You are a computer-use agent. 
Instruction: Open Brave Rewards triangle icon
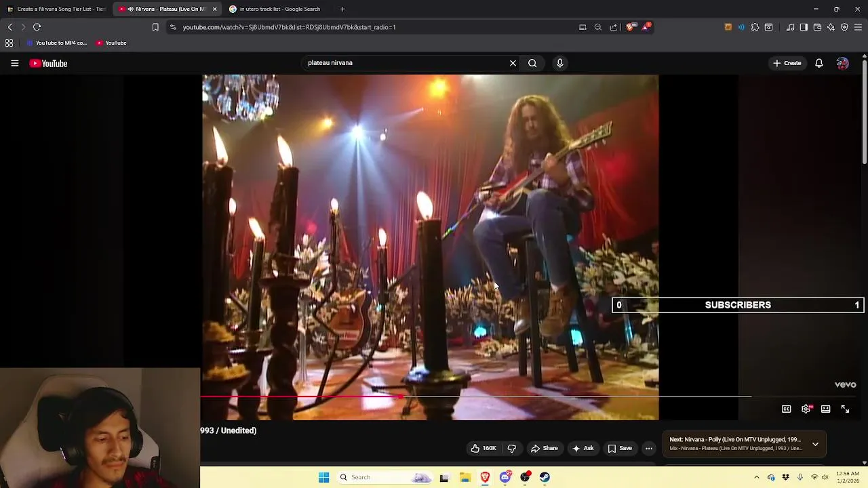point(646,27)
